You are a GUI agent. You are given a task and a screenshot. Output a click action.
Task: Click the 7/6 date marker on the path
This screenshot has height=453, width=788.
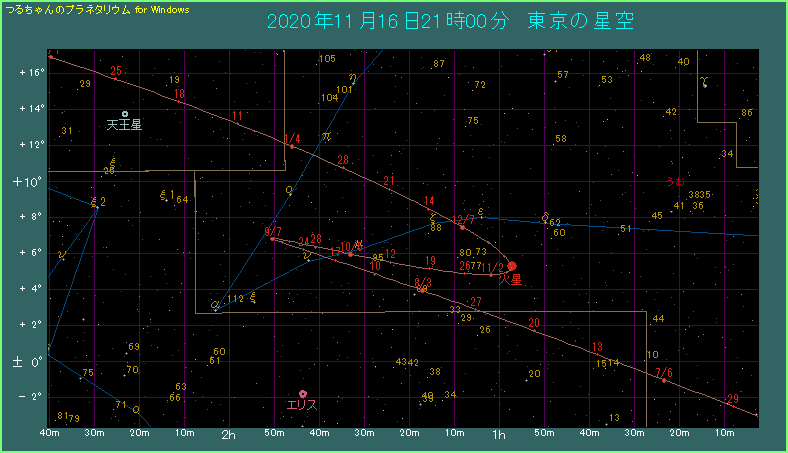click(x=664, y=380)
